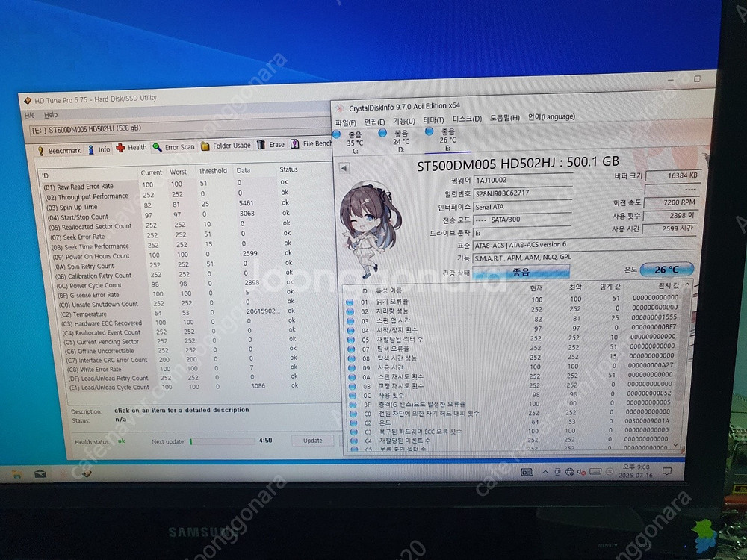Open the Erase tab in HD Tune

pyautogui.click(x=270, y=145)
